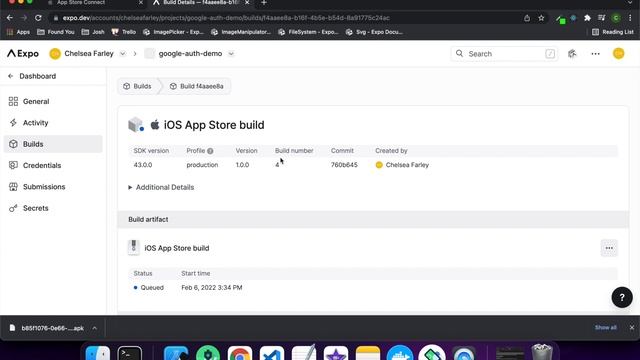Click the Builds breadcrumb

click(138, 86)
